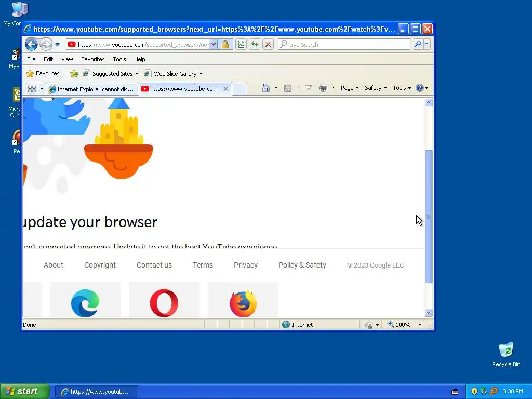Click the security shield tray icon

tap(474, 391)
